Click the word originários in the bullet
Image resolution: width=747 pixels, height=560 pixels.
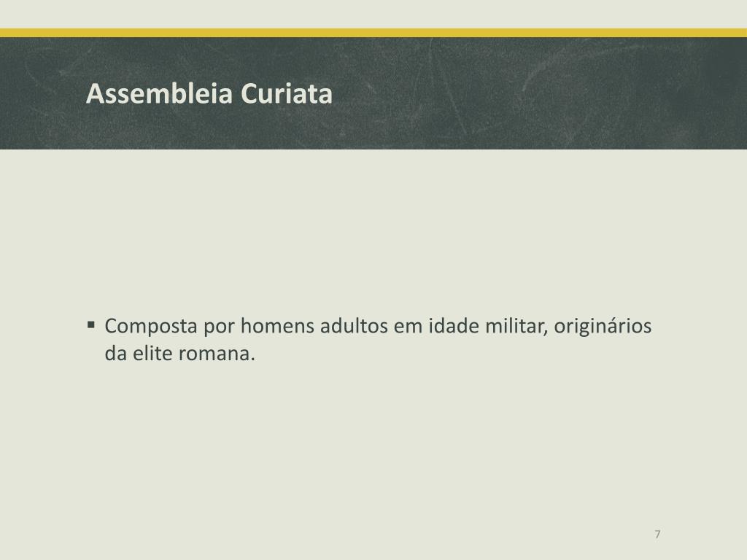[603, 327]
